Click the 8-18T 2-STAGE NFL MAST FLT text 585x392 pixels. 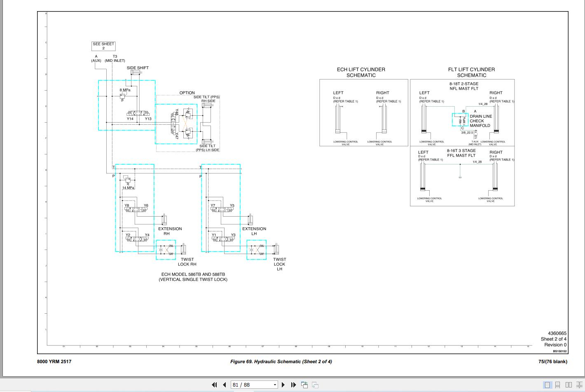[464, 86]
